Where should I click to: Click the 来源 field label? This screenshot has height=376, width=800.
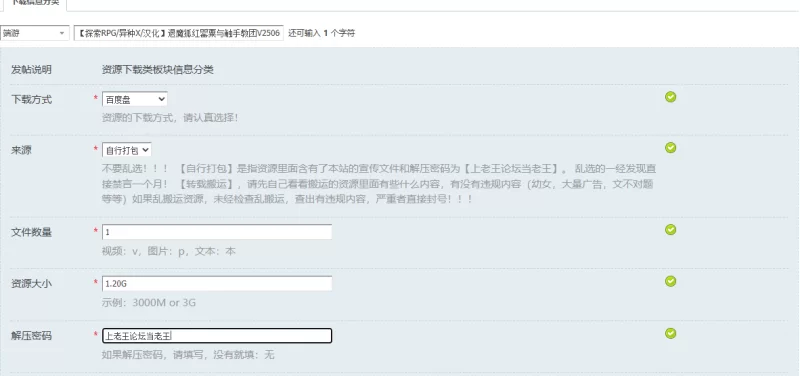click(x=21, y=150)
